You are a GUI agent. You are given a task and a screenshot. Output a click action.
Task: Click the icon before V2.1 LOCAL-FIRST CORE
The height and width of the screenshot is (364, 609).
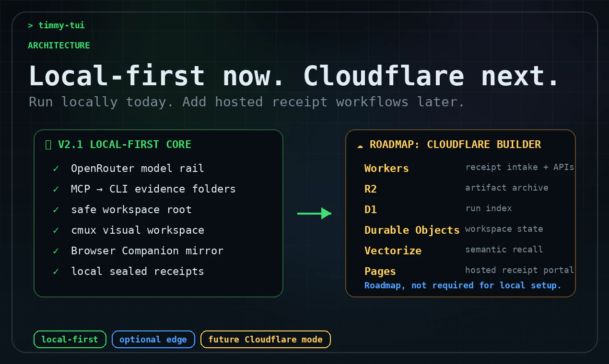[x=48, y=145]
